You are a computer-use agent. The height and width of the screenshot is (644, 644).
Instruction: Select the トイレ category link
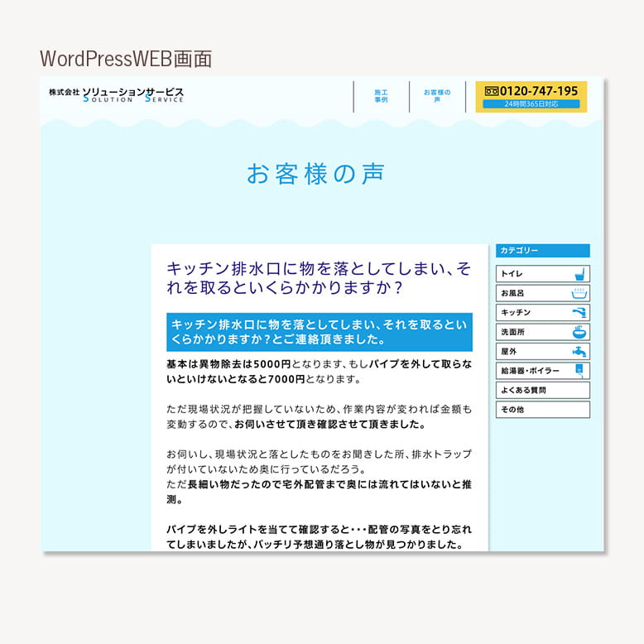[x=530, y=273]
